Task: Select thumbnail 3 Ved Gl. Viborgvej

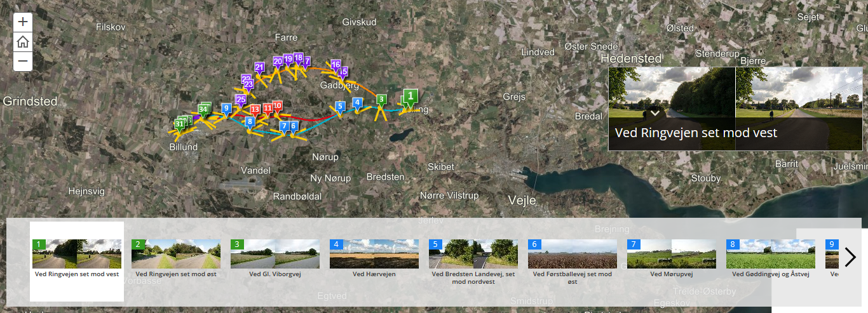Action: click(x=275, y=258)
